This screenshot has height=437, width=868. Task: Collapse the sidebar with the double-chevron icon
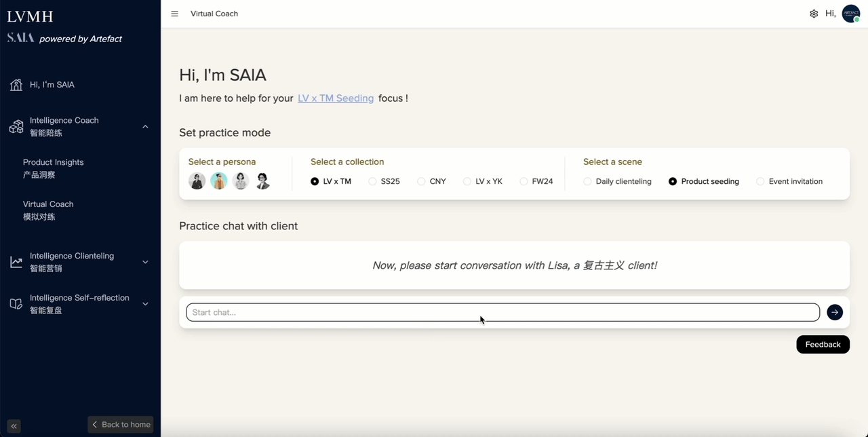(14, 426)
